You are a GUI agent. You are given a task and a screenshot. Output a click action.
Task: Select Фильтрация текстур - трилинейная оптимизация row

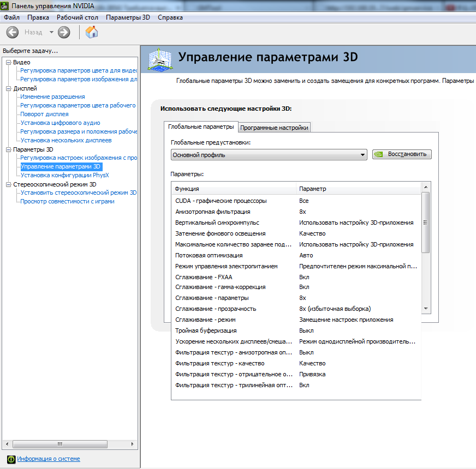pos(296,385)
